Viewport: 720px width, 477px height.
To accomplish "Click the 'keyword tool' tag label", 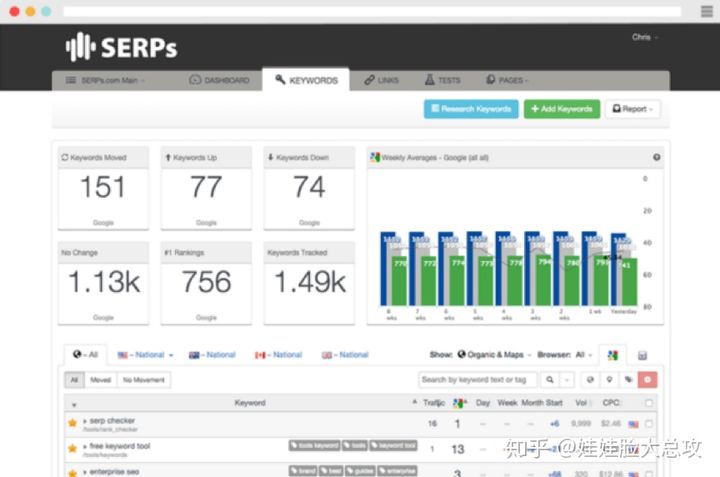I will point(394,445).
